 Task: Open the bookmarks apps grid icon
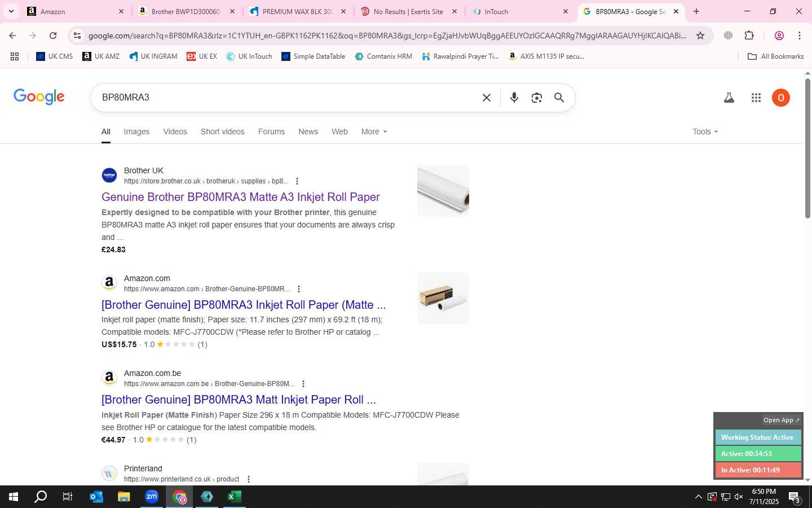(x=15, y=56)
